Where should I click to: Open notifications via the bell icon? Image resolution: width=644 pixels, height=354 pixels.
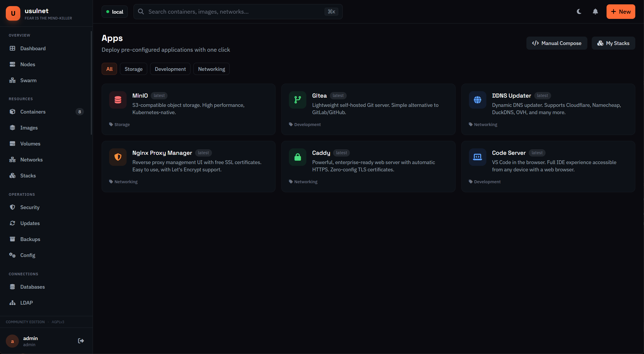[595, 12]
